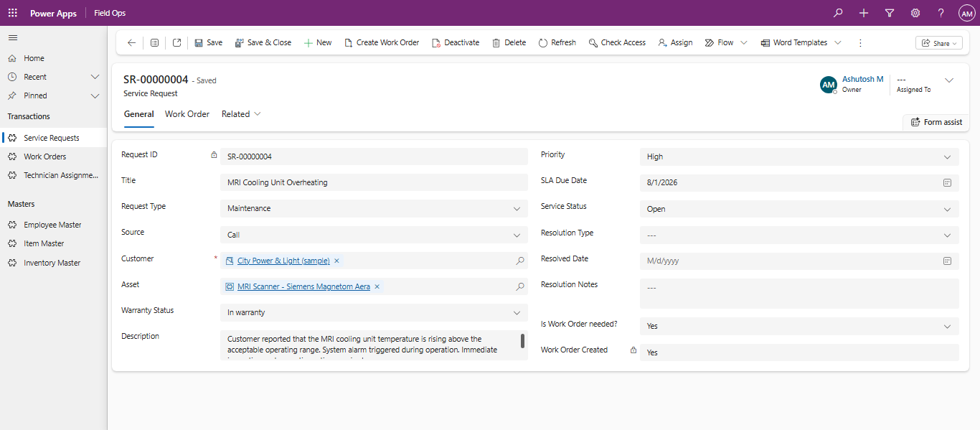Open the Form assist button
The image size is (980, 430).
click(936, 122)
